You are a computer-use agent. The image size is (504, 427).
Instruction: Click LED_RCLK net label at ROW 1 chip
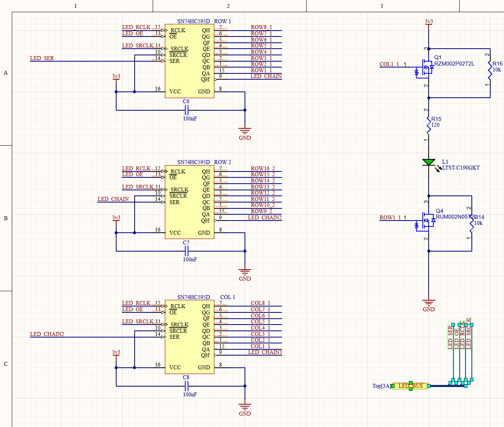(136, 27)
